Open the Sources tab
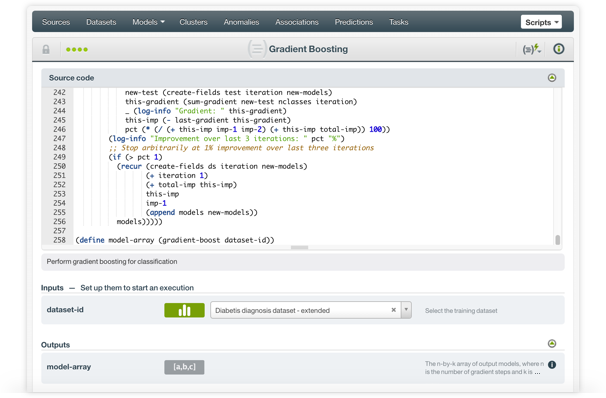606x398 pixels. (x=56, y=22)
